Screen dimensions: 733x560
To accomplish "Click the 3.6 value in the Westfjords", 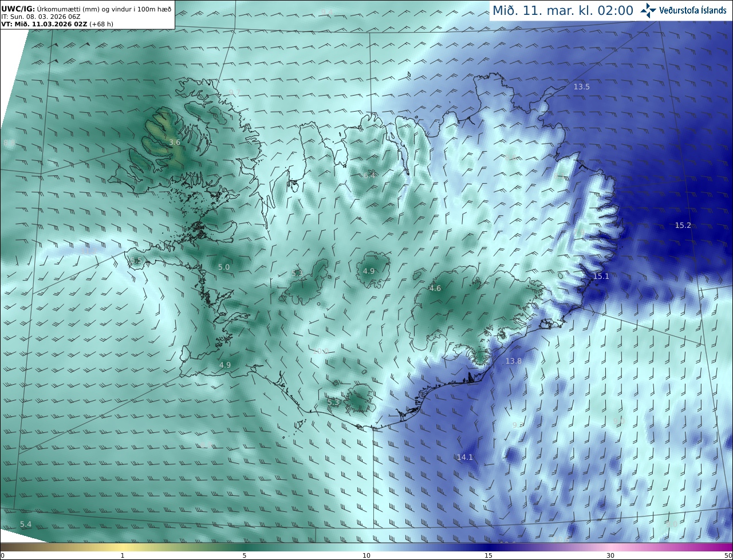I will tap(175, 142).
